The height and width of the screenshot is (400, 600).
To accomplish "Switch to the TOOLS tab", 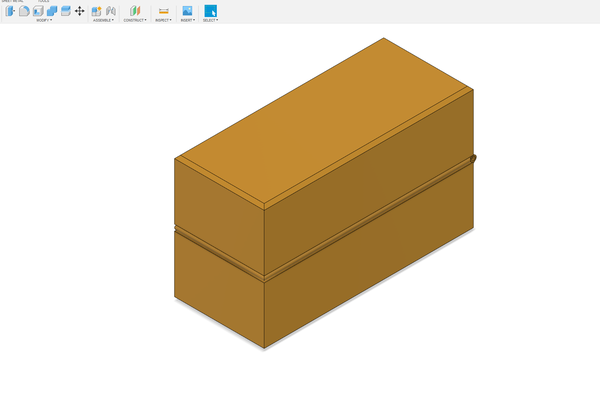I will [43, 1].
